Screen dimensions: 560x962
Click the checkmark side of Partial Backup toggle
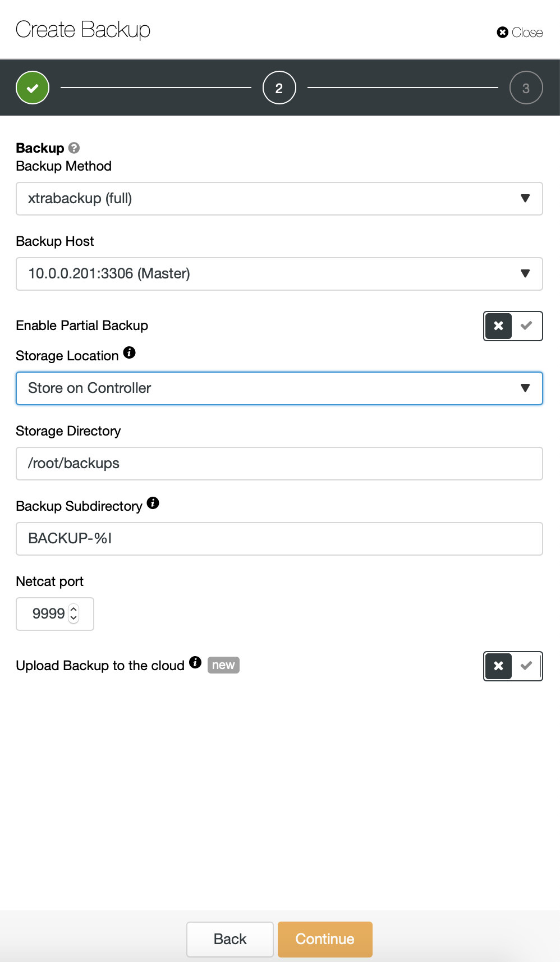[526, 326]
